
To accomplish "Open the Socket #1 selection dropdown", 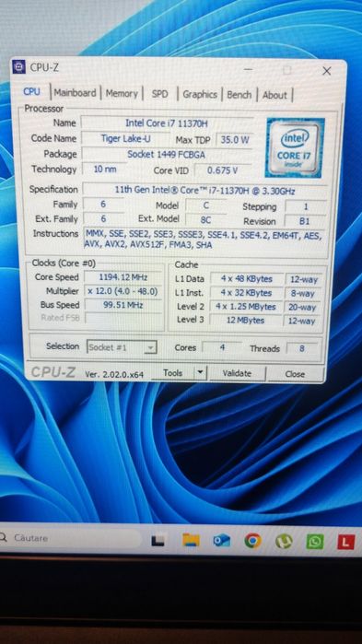I will point(122,347).
